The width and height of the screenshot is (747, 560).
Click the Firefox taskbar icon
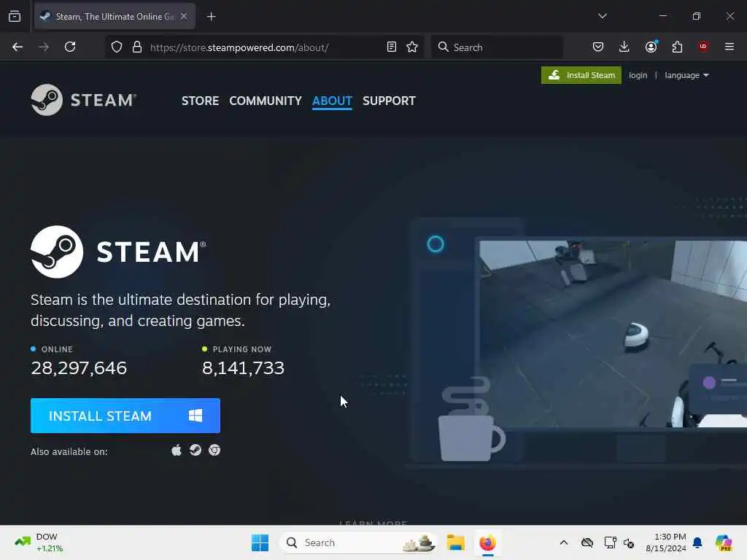point(487,542)
